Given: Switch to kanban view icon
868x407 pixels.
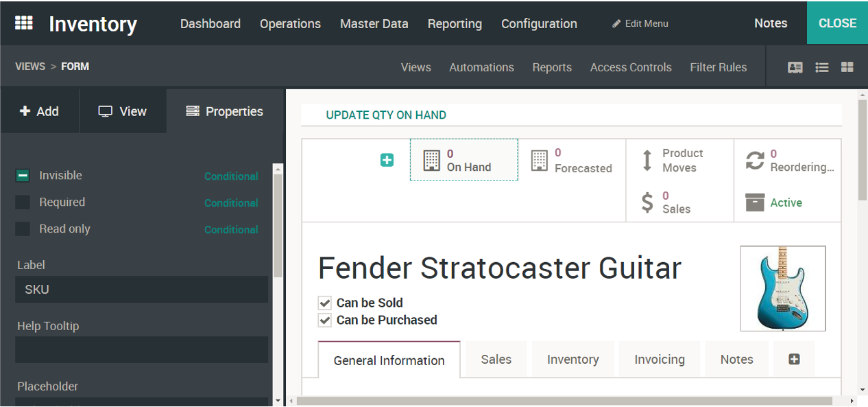Looking at the screenshot, I should [x=847, y=67].
